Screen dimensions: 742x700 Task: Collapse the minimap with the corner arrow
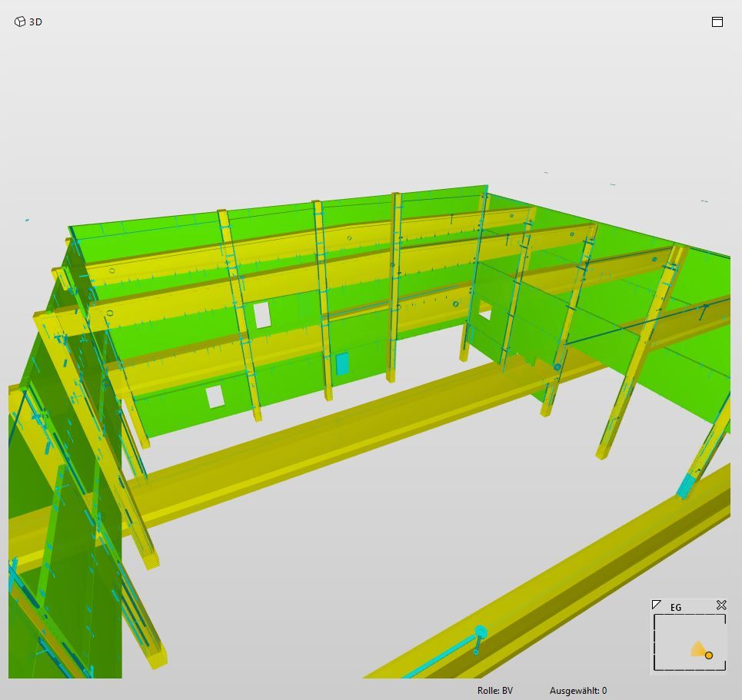pyautogui.click(x=657, y=605)
